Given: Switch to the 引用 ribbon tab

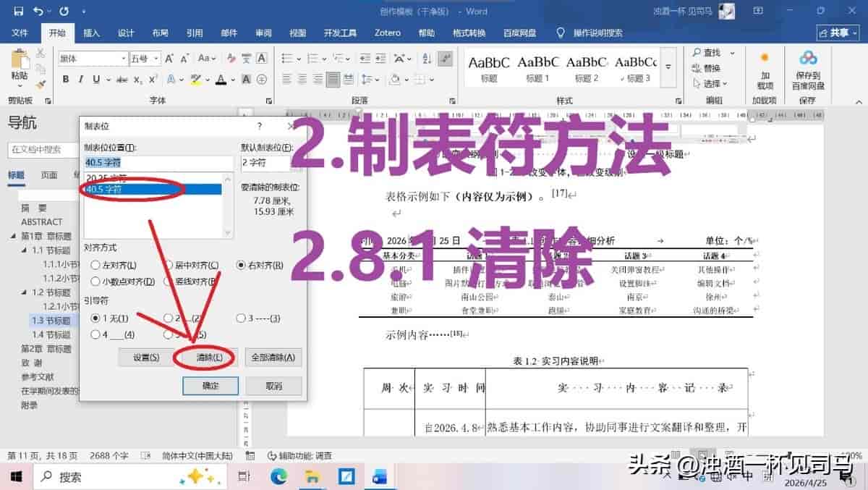Looking at the screenshot, I should (195, 33).
